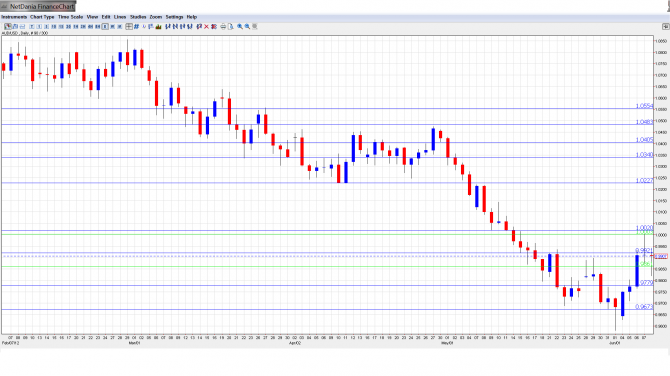670x376 pixels.
Task: Click the green volume bars icon
Action: click(x=159, y=26)
